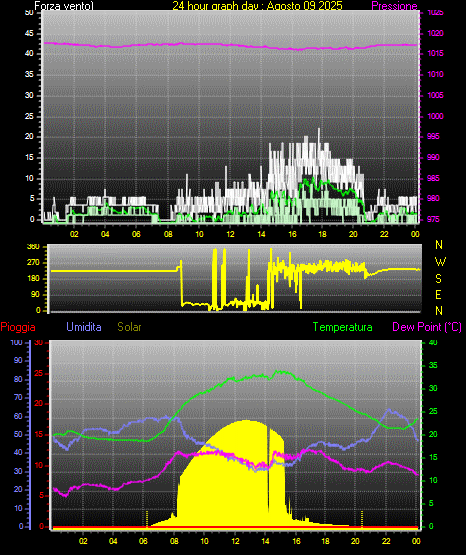Image resolution: width=466 pixels, height=555 pixels.
Task: Click the 'S' wind direction letter
Action: click(x=438, y=279)
